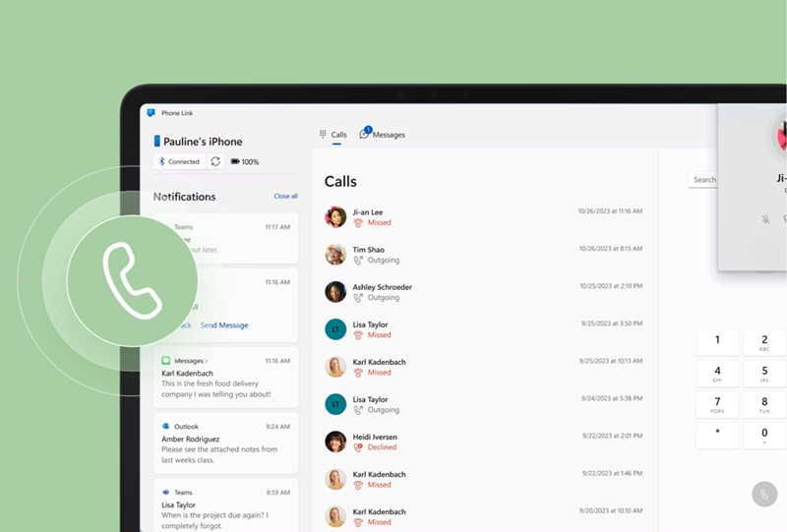Dial digit 4 GHI on the keypad
Screen dimensions: 787x532
717,374
